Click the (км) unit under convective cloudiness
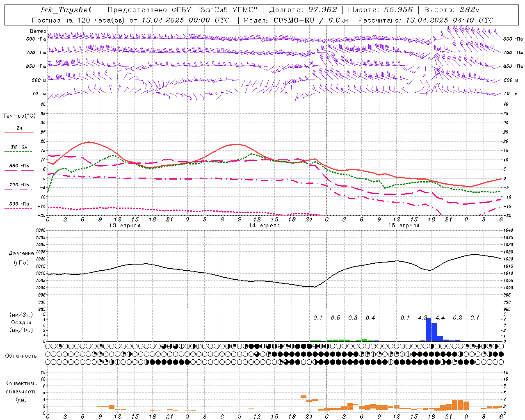This screenshot has width=525, height=420. coord(21,399)
